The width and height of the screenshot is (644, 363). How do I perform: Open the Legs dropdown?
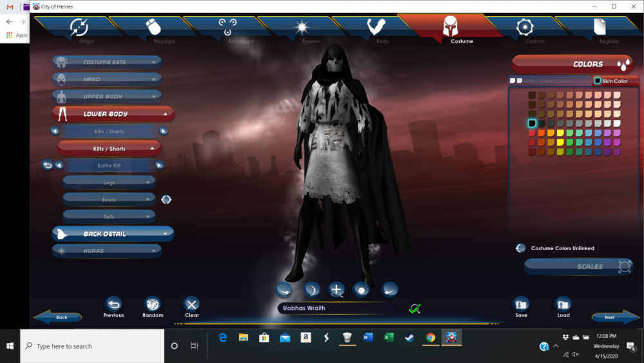pos(109,182)
